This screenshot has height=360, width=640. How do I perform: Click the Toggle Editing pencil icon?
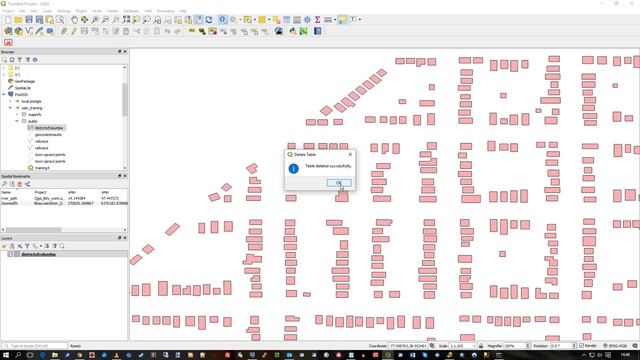(x=74, y=31)
